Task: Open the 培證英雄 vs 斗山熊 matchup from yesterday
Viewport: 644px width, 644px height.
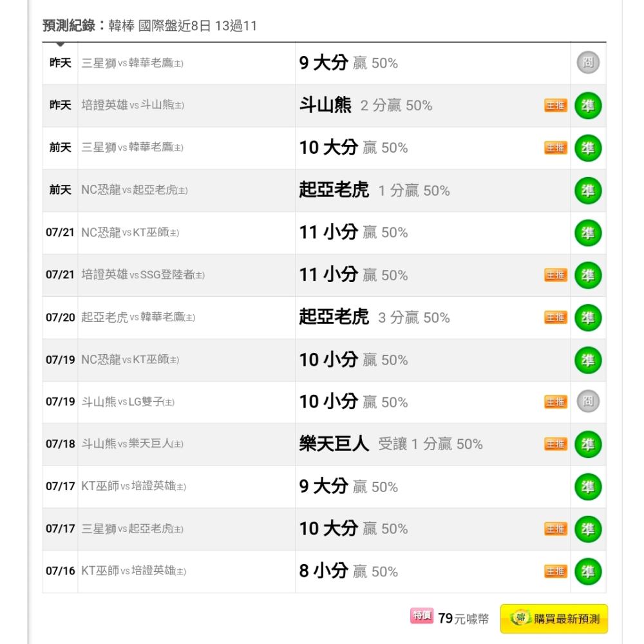Action: [133, 105]
